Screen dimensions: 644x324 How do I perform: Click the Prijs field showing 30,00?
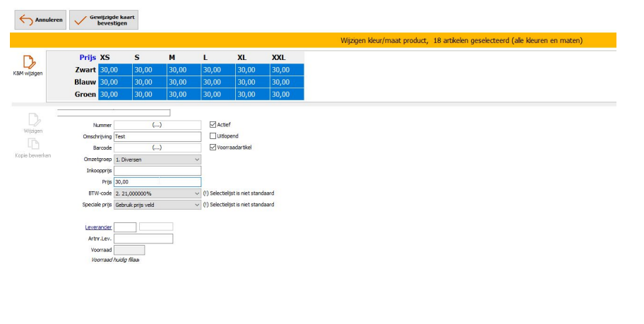[x=157, y=182]
